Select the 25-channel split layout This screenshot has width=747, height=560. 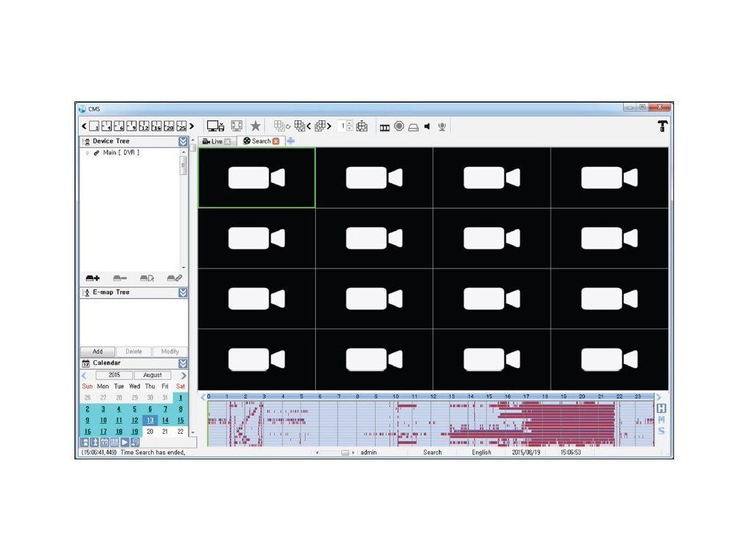tap(182, 126)
